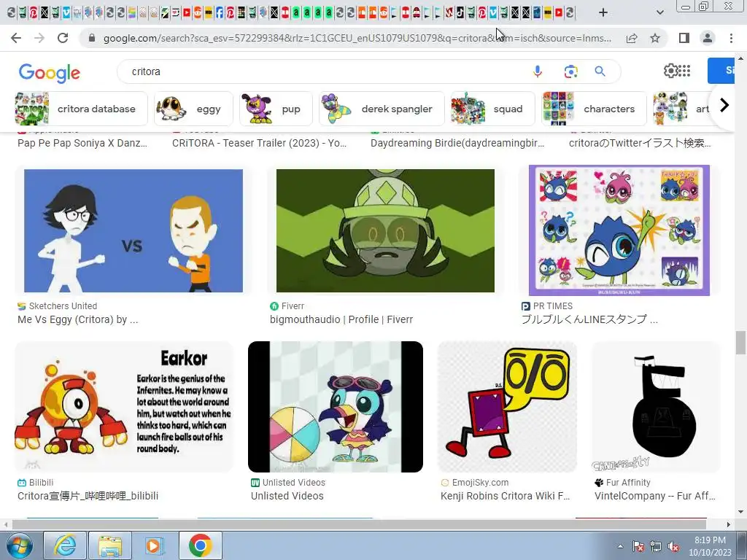Open Pap Pe Pap Soniya link
Image resolution: width=747 pixels, height=560 pixels.
pyautogui.click(x=82, y=143)
